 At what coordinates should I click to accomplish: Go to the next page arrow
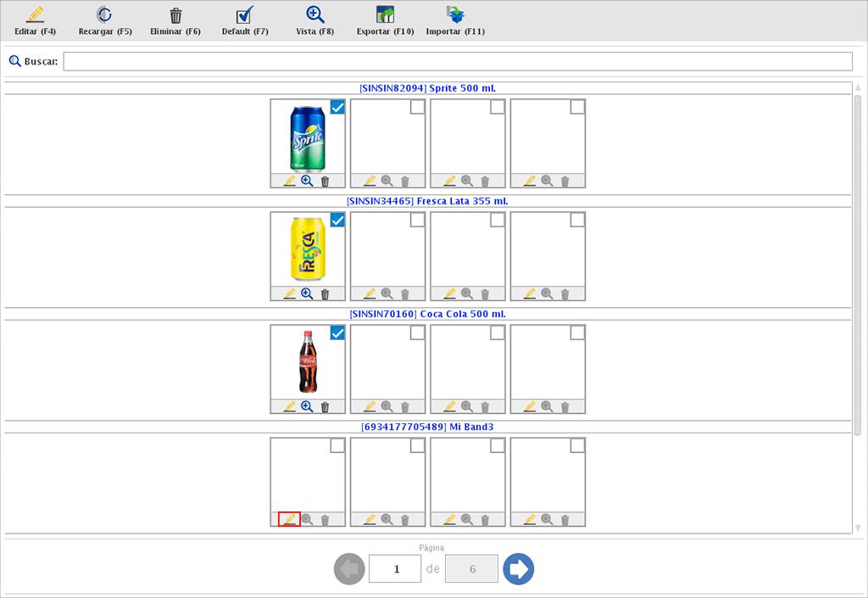pyautogui.click(x=518, y=569)
